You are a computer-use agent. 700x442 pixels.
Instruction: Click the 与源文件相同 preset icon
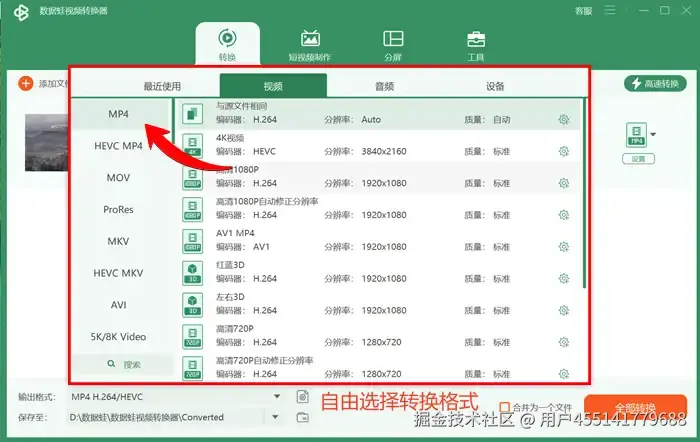192,114
